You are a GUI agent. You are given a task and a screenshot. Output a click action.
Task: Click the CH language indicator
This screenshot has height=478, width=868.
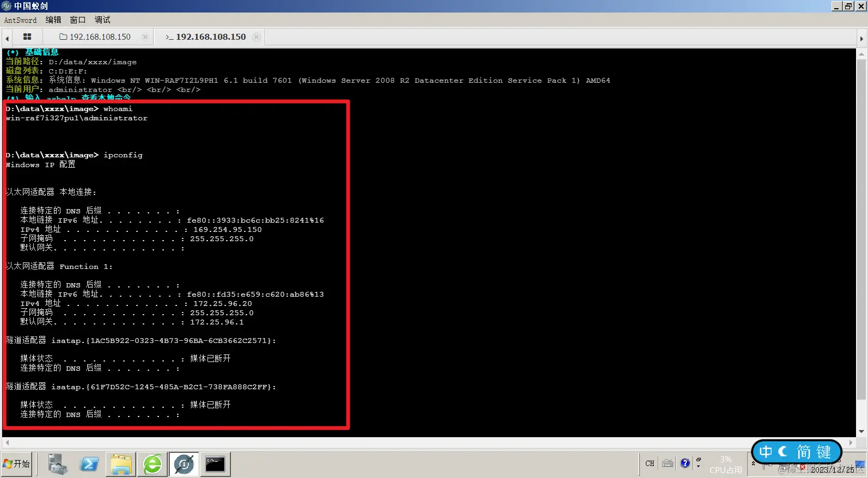[x=650, y=464]
